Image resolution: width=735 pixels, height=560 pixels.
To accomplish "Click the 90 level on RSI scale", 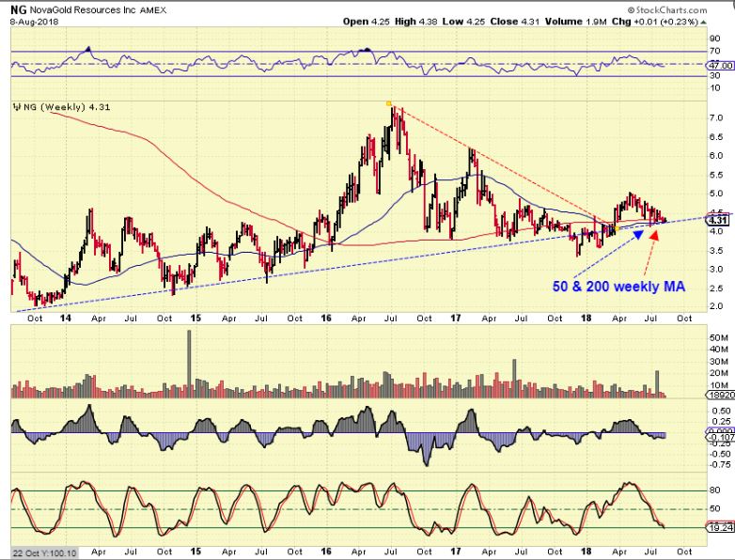I will pos(715,39).
